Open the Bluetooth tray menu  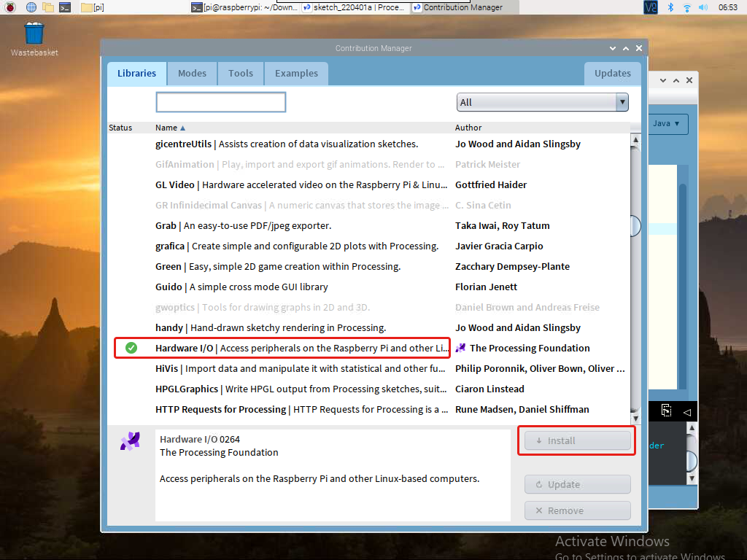[670, 7]
